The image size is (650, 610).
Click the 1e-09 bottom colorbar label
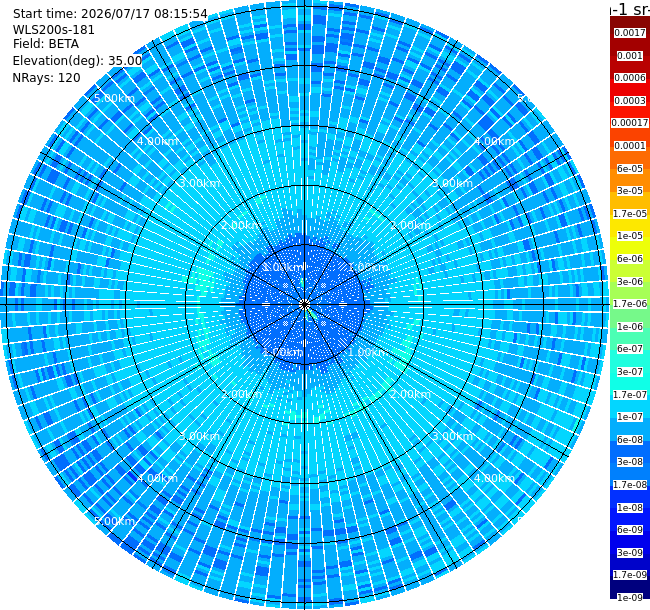coord(630,598)
